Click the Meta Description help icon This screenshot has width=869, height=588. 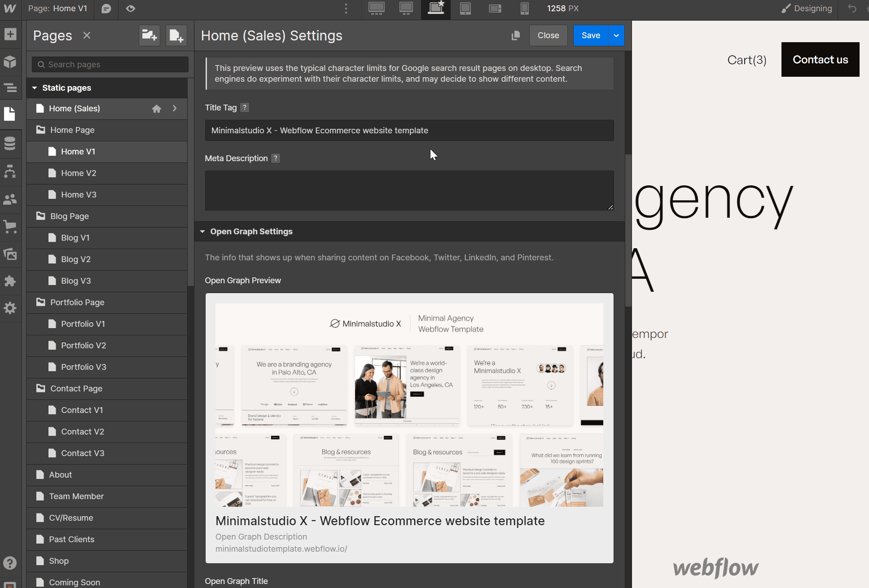tap(275, 158)
